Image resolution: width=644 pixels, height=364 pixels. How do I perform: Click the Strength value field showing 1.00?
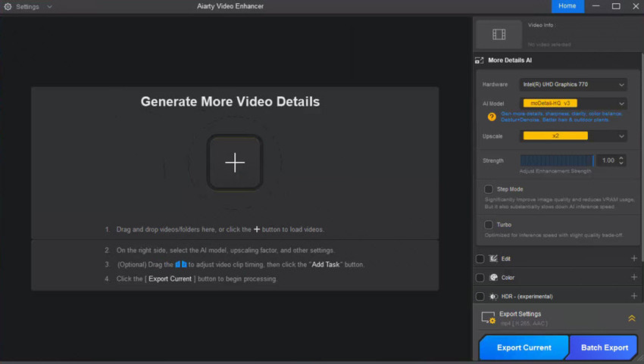click(x=608, y=160)
